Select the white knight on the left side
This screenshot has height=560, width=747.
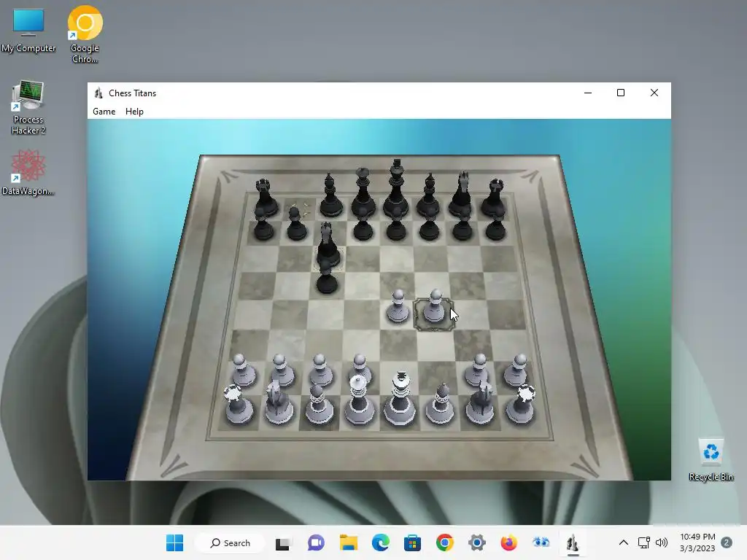tap(278, 402)
